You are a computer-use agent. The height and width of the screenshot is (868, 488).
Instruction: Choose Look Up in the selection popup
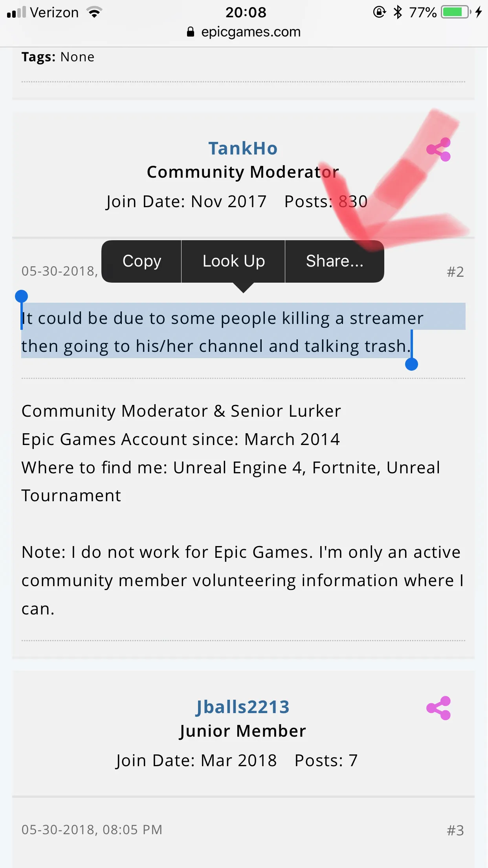tap(233, 261)
